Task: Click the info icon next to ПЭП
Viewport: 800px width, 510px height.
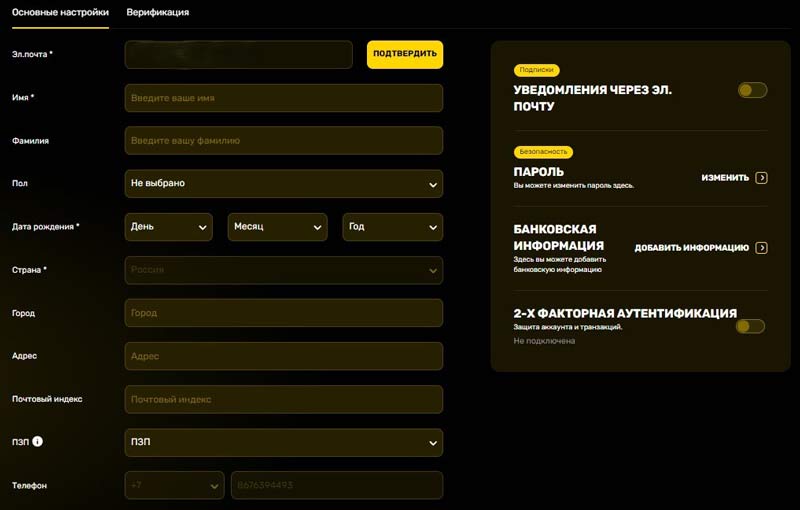Action: pyautogui.click(x=37, y=441)
